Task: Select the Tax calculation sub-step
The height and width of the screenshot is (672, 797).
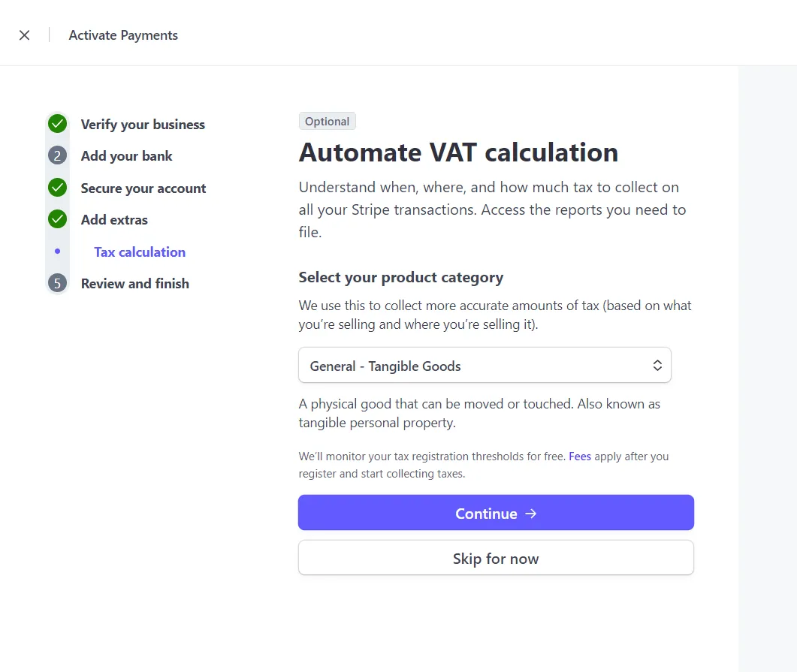Action: 140,252
